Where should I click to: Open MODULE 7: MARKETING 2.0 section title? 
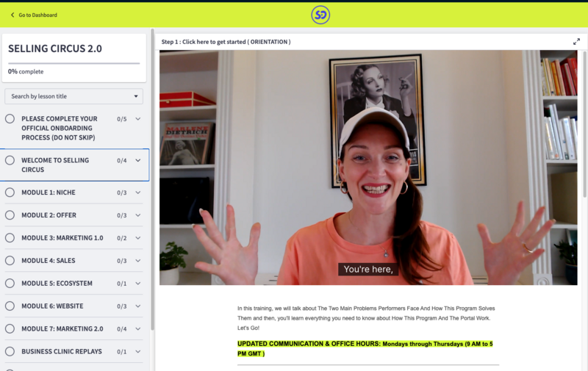[x=62, y=328]
